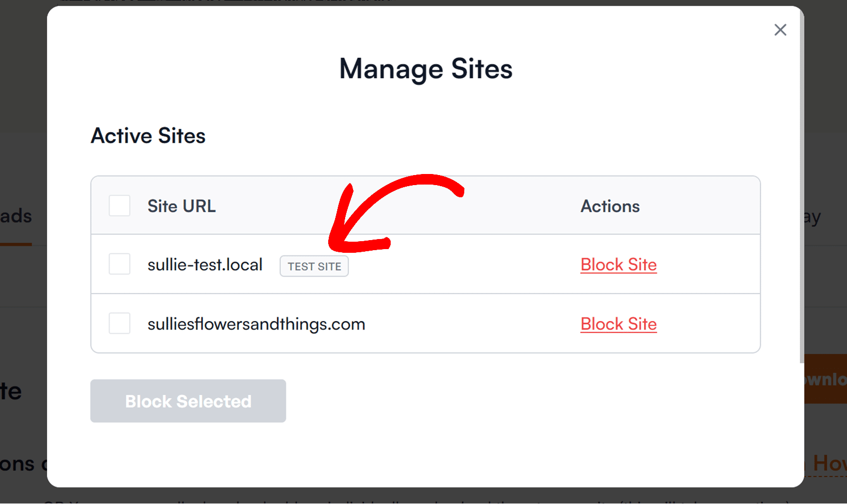Click the TEST SITE badge
This screenshot has height=504, width=847.
(x=314, y=266)
